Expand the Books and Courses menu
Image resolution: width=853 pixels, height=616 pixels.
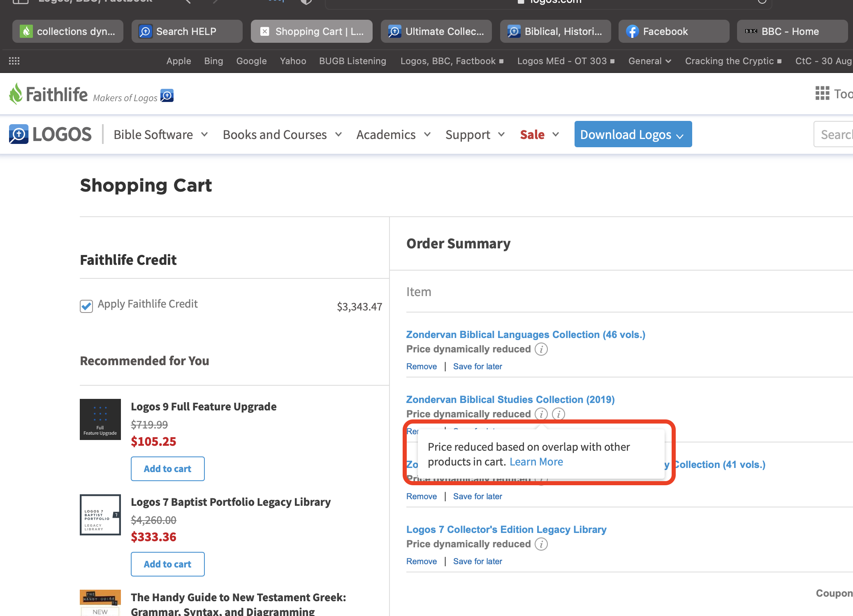coord(283,134)
